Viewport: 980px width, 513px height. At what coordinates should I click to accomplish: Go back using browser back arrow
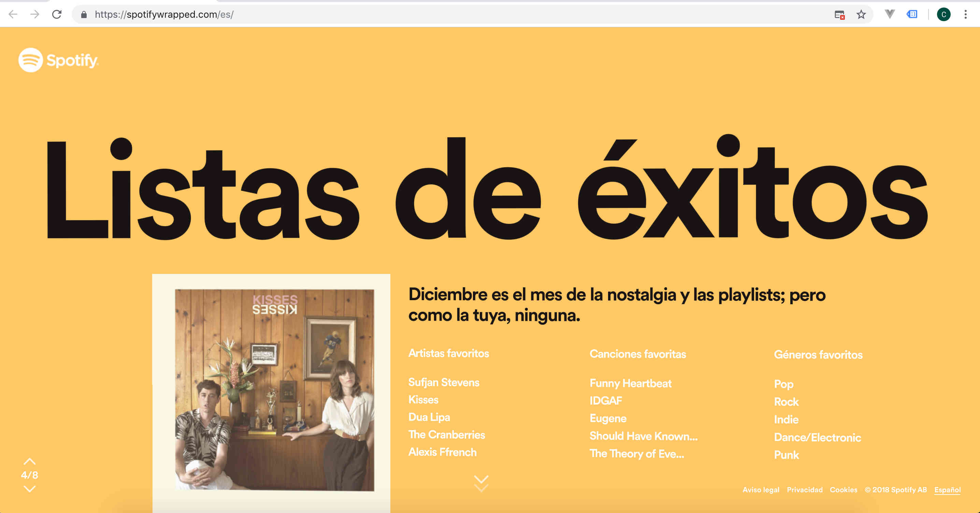[x=13, y=14]
